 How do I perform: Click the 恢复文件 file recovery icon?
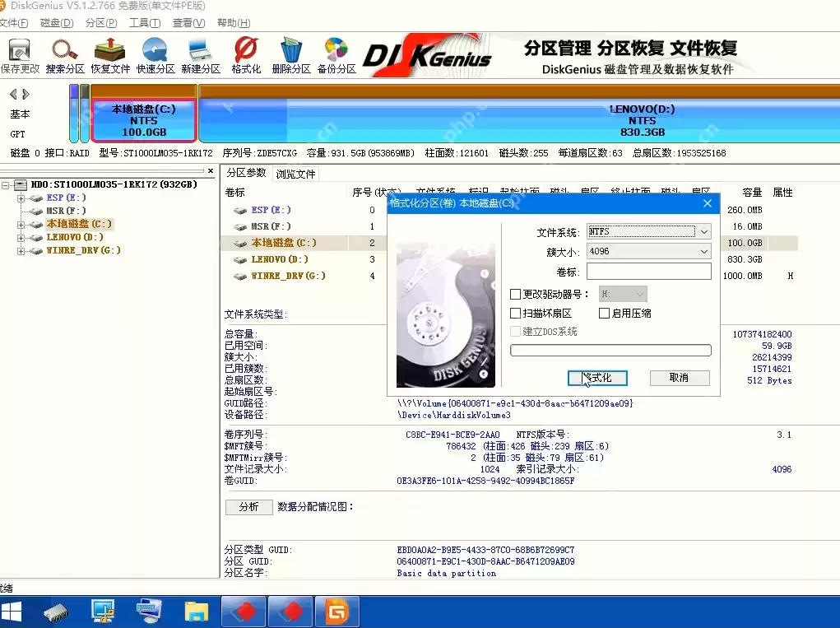pos(110,55)
